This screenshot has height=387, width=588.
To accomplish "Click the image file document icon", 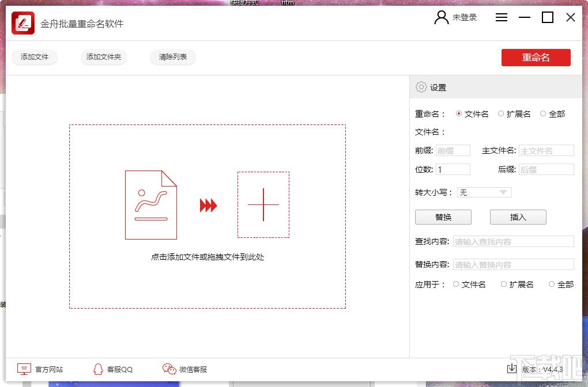I will coord(151,205).
